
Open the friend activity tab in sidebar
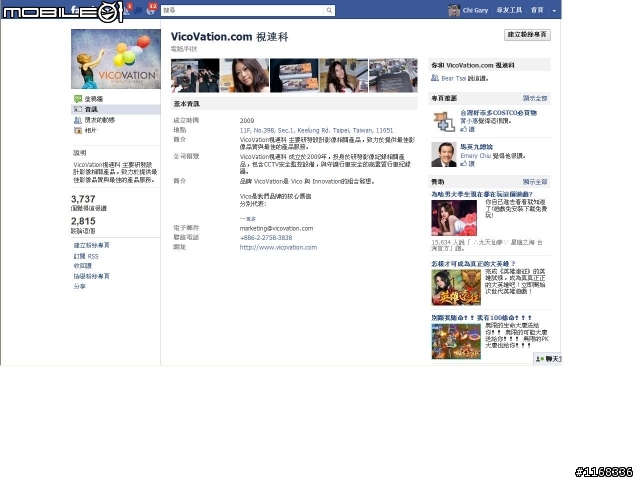tap(100, 120)
